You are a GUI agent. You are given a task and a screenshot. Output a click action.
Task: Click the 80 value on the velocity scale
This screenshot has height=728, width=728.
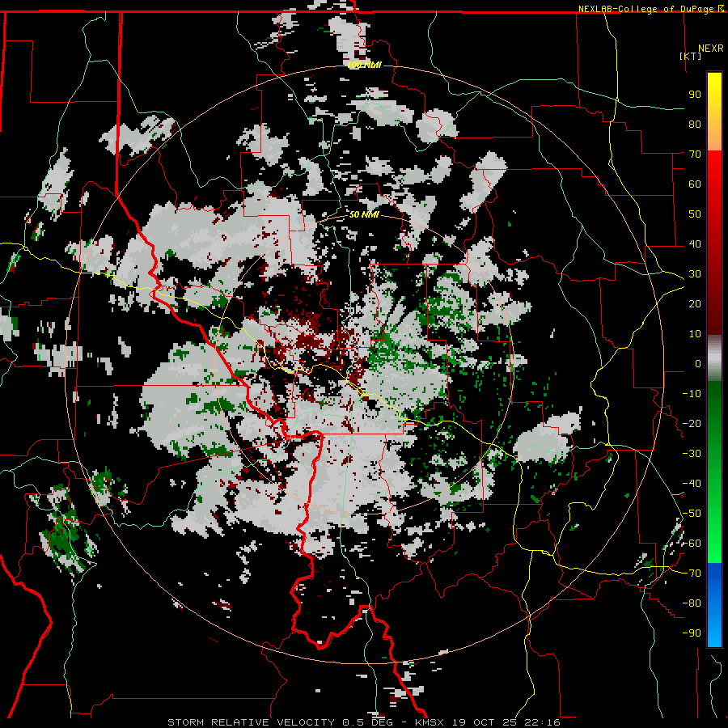[695, 125]
